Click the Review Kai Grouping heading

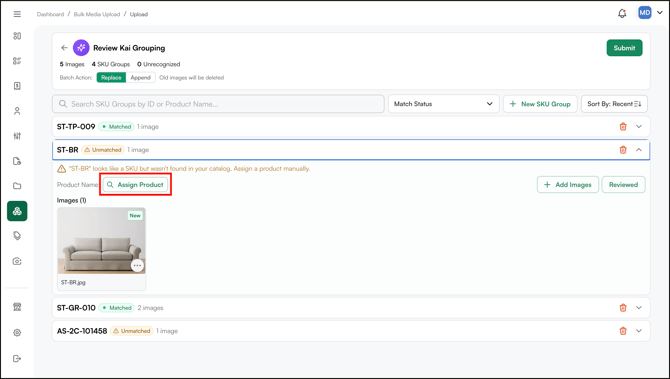coord(129,48)
